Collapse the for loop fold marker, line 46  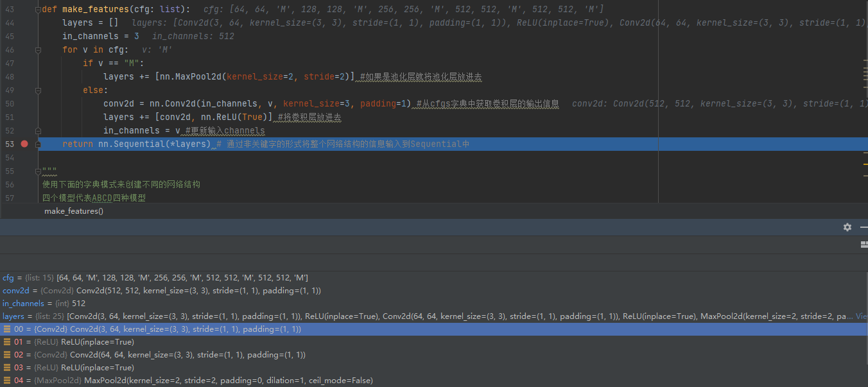(x=39, y=50)
